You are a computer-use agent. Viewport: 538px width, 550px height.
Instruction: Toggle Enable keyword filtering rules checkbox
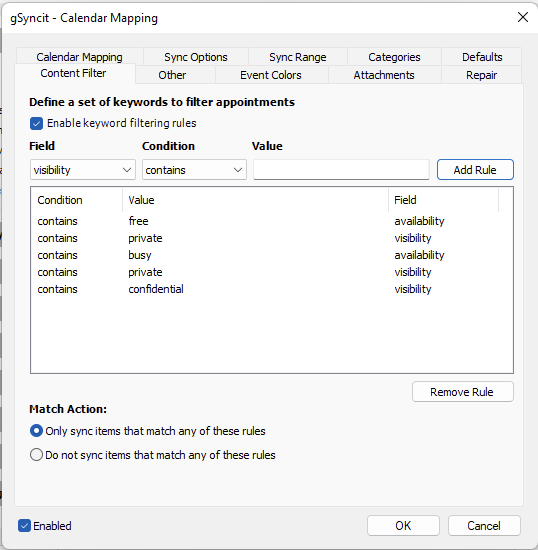tap(36, 123)
